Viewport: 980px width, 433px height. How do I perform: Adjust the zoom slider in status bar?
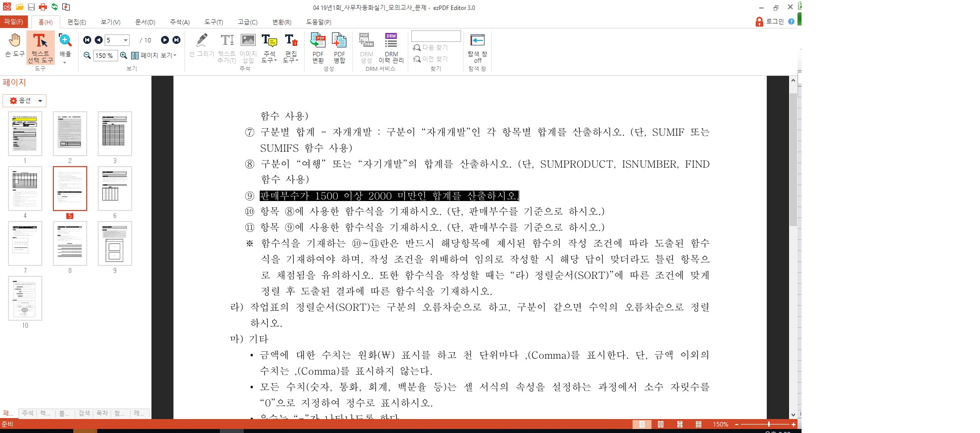click(x=768, y=425)
